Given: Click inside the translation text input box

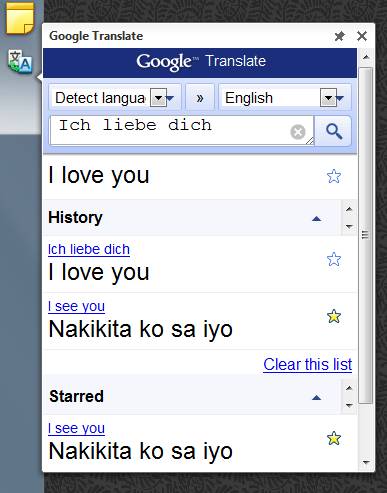Looking at the screenshot, I should (x=182, y=130).
